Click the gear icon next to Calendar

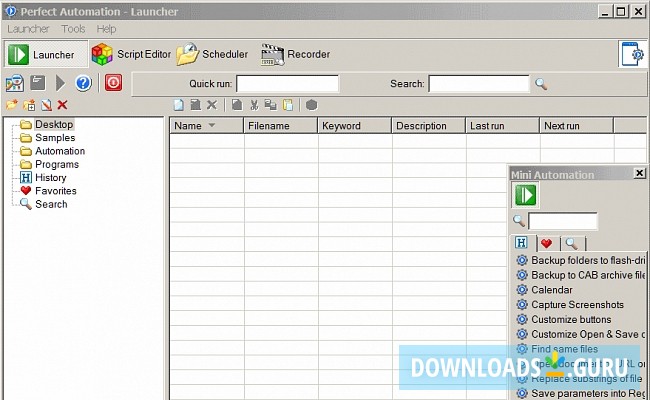coord(522,290)
